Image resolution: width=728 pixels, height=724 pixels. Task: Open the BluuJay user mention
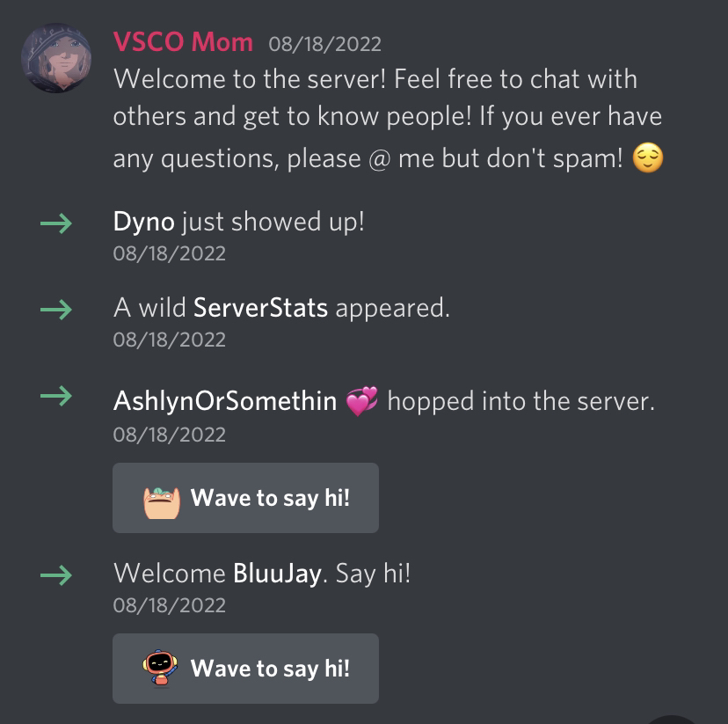[x=277, y=574]
